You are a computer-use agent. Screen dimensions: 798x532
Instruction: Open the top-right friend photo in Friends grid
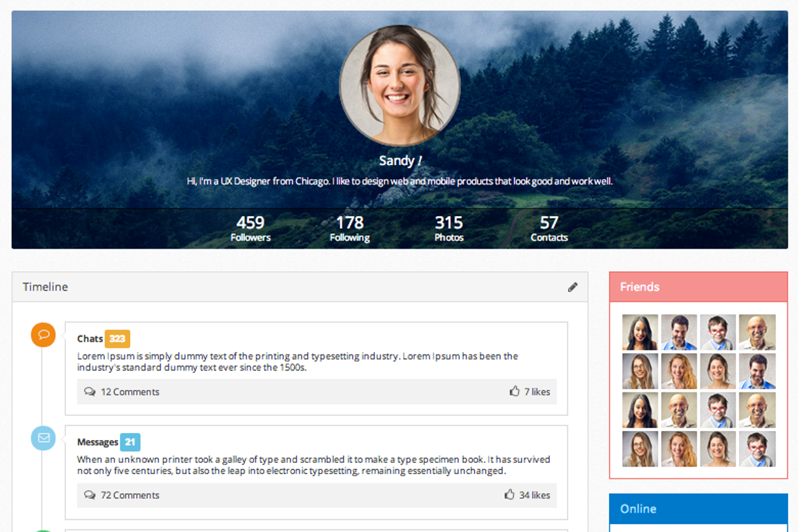(757, 332)
